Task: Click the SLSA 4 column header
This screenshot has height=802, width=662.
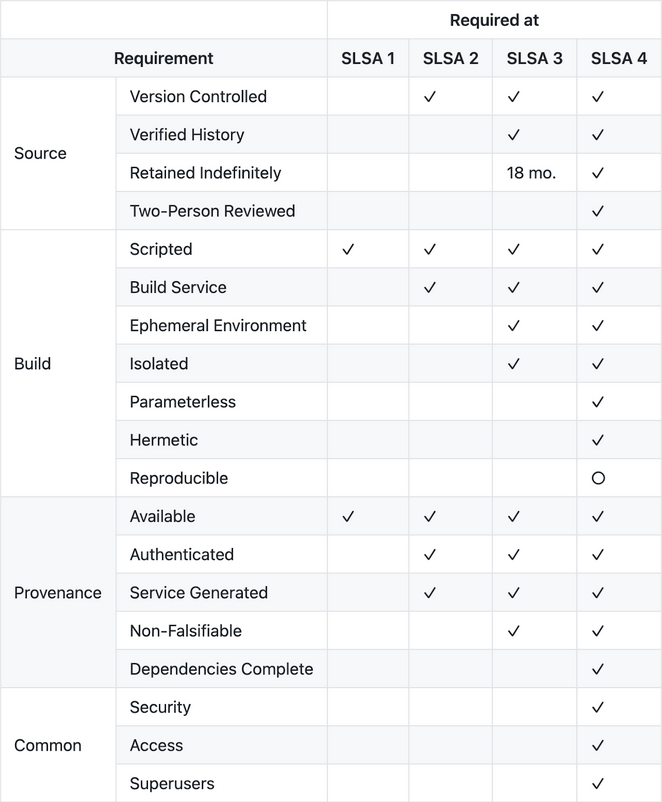Action: coord(619,58)
